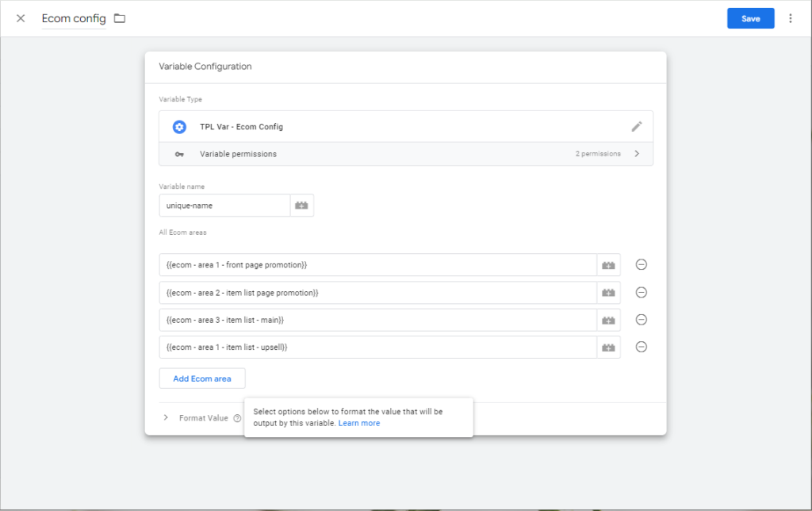Screen dimensions: 812x511
Task: Open the Learn more link in tooltip
Action: click(x=359, y=424)
